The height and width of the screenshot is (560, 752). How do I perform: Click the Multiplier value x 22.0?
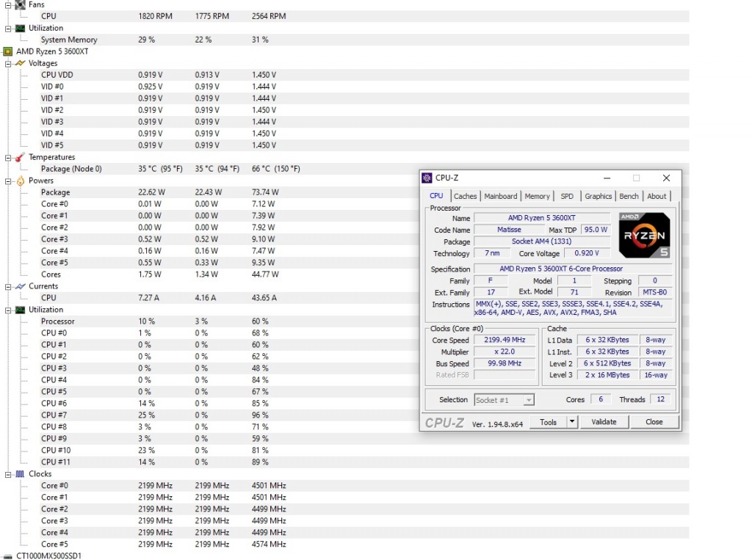tap(505, 352)
